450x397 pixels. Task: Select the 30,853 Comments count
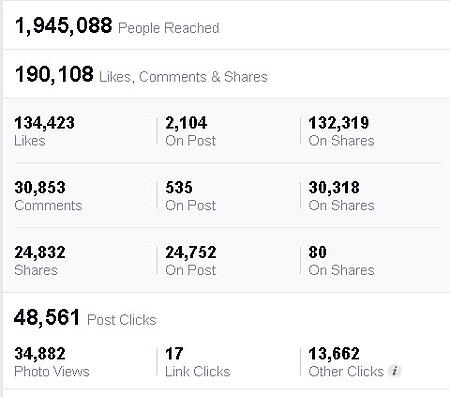pos(40,187)
